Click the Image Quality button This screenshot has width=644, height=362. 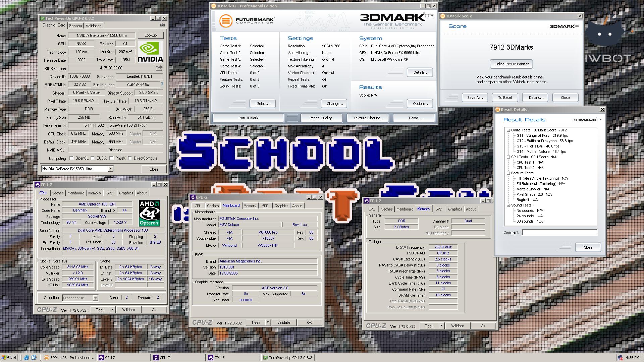pos(322,118)
